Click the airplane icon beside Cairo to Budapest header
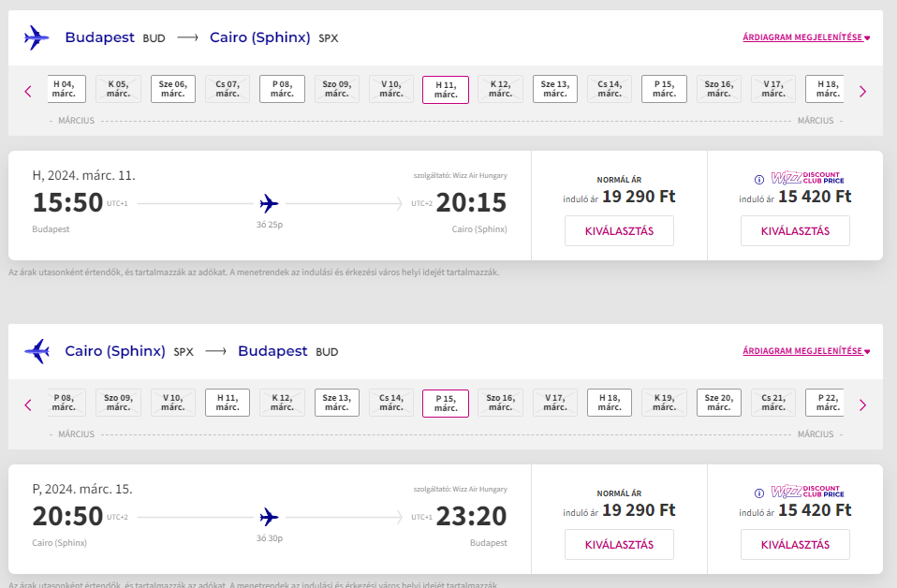 click(37, 352)
